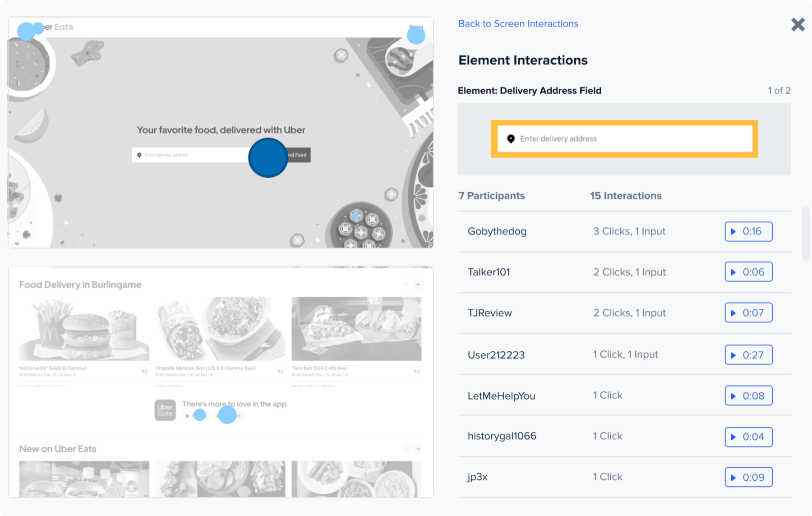The height and width of the screenshot is (516, 812).
Task: Select the Talker101 participant name
Action: pos(489,272)
